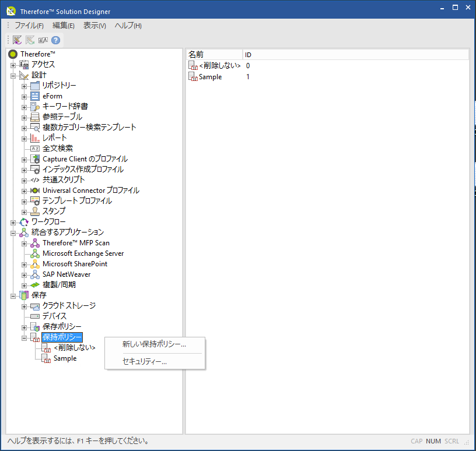Select <削除しない> under 保持ポリシー in tree

click(x=75, y=348)
